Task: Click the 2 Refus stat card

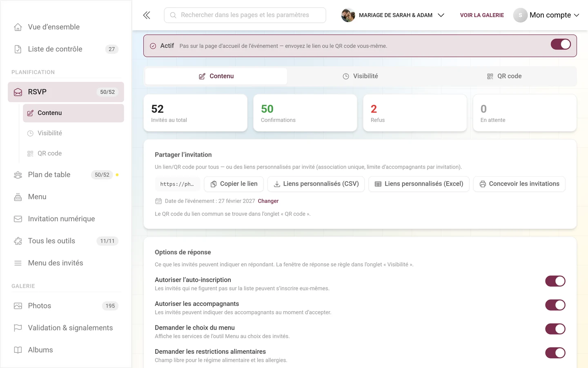Action: [415, 113]
